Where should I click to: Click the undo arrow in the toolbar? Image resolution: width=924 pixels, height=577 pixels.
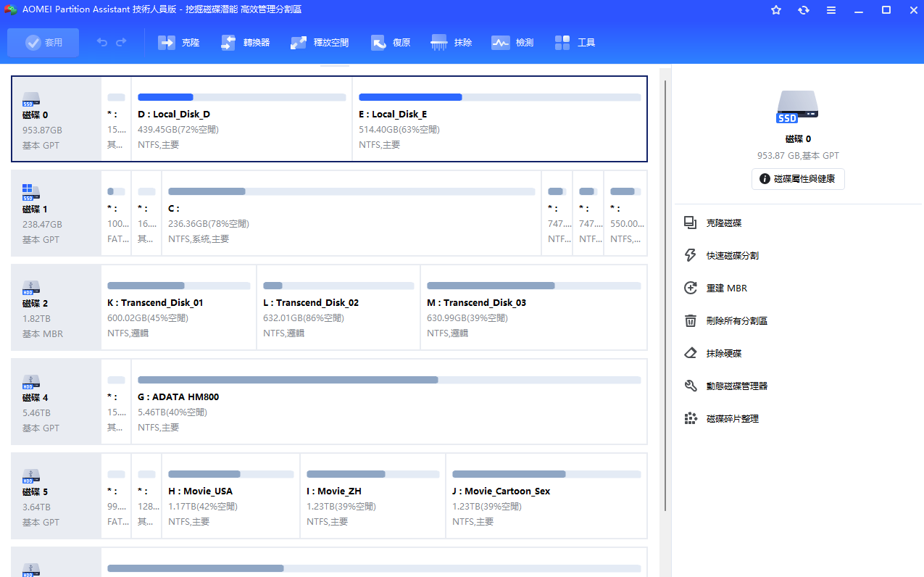pos(102,43)
